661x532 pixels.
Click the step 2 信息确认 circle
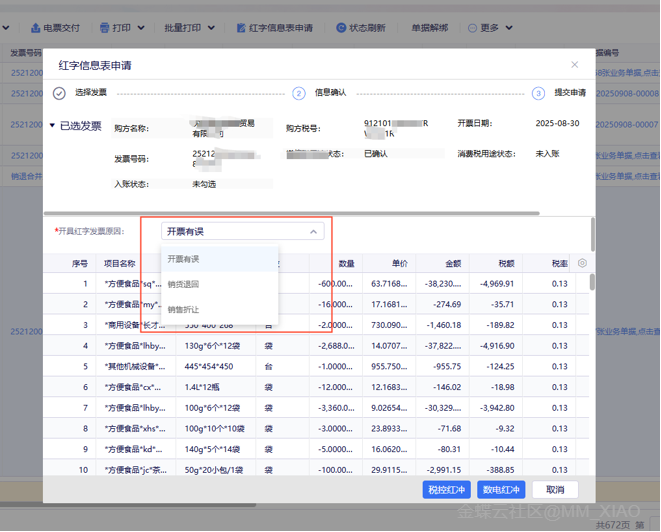299,93
